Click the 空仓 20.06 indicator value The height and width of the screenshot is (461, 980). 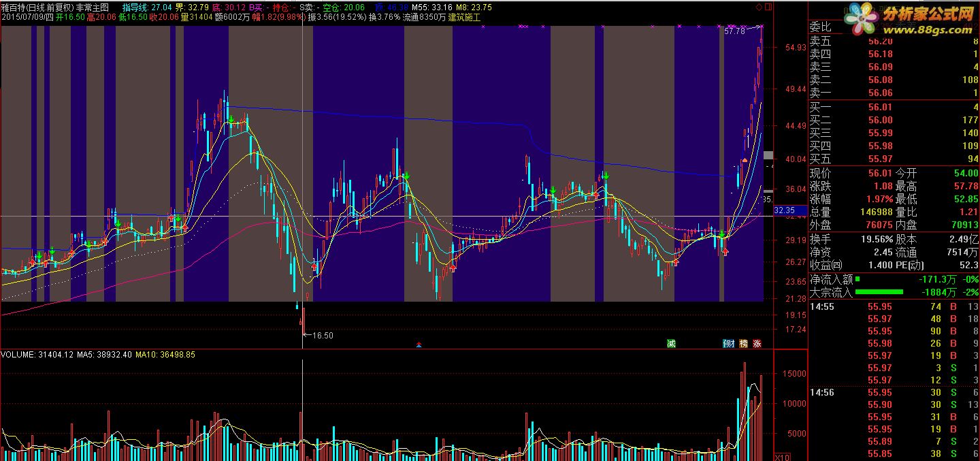pyautogui.click(x=344, y=7)
